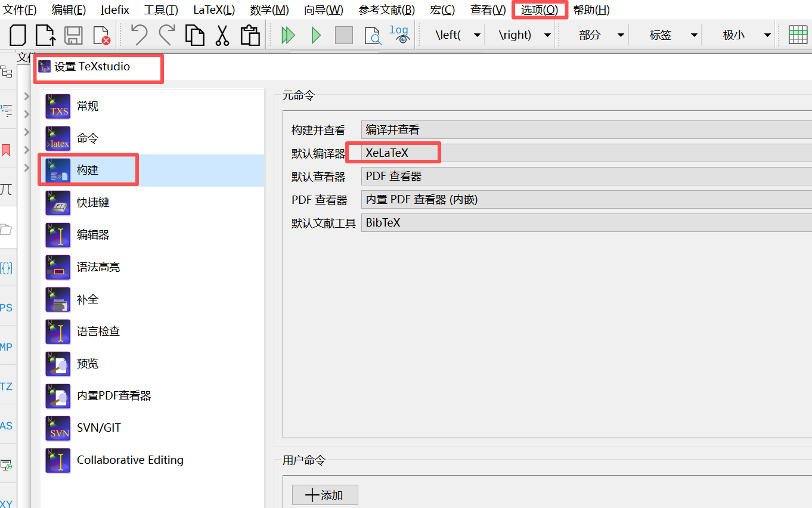
Task: Run Build & View with the double green arrow
Action: (288, 35)
